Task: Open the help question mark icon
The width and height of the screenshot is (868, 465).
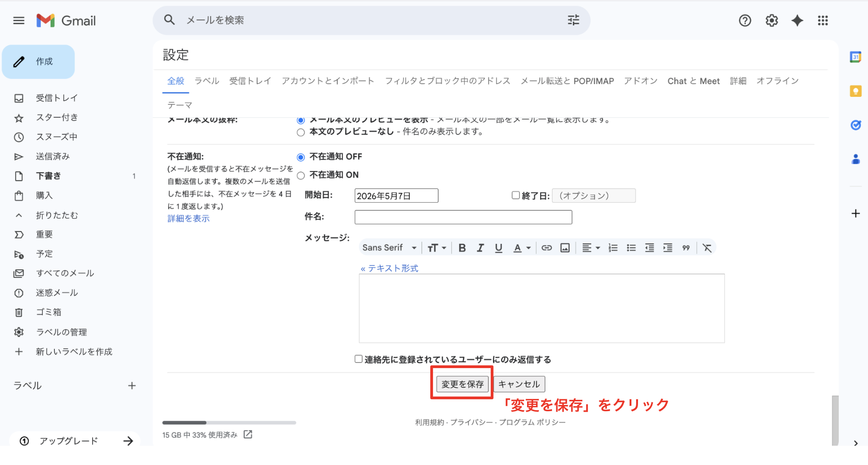Action: pyautogui.click(x=745, y=20)
